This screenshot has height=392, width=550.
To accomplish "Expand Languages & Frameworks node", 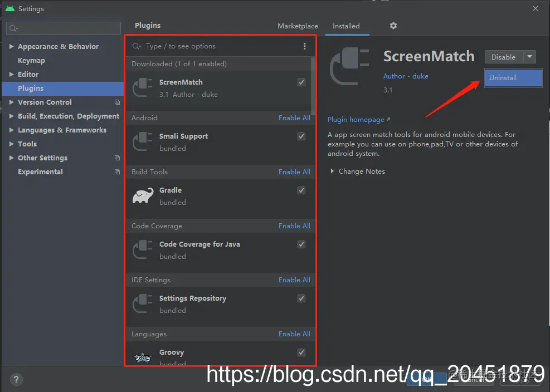I will click(x=12, y=130).
